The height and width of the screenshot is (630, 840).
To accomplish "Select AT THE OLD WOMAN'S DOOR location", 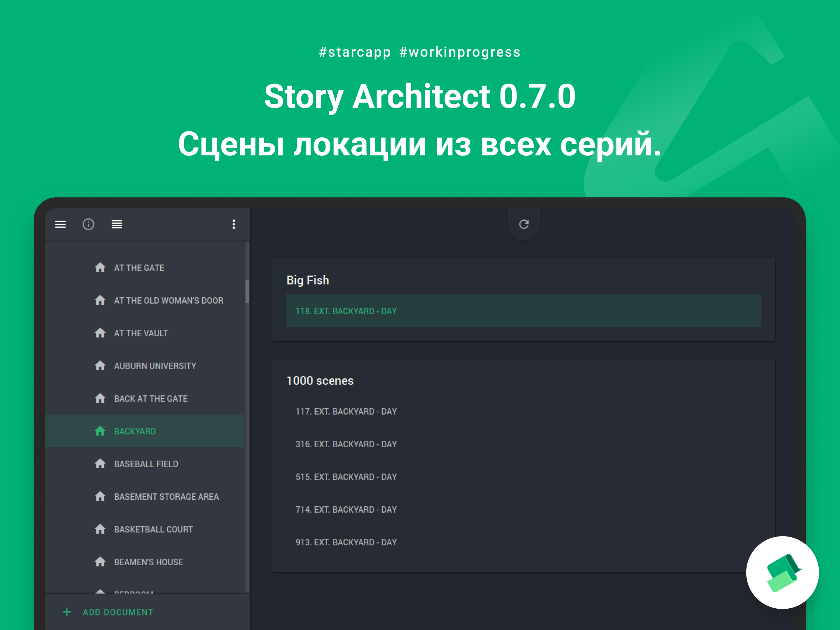I will click(145, 300).
